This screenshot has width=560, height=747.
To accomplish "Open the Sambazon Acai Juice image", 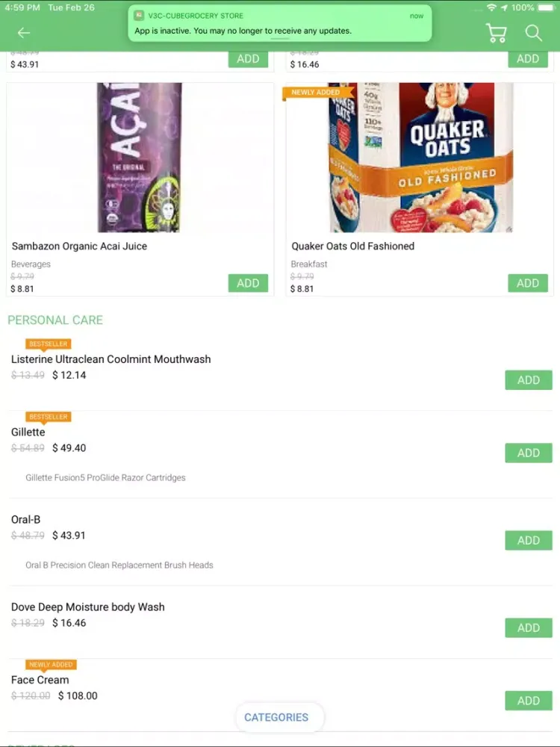I will [140, 158].
